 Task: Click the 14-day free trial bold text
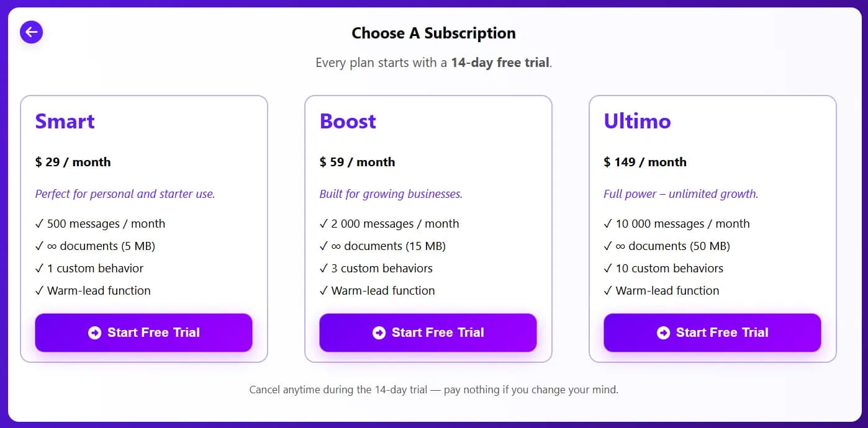500,62
